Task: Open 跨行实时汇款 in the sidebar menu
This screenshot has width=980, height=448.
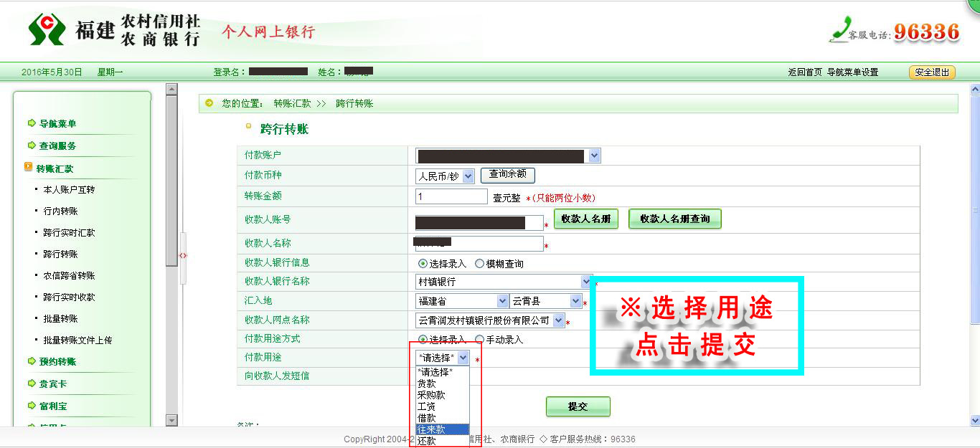Action: click(69, 233)
